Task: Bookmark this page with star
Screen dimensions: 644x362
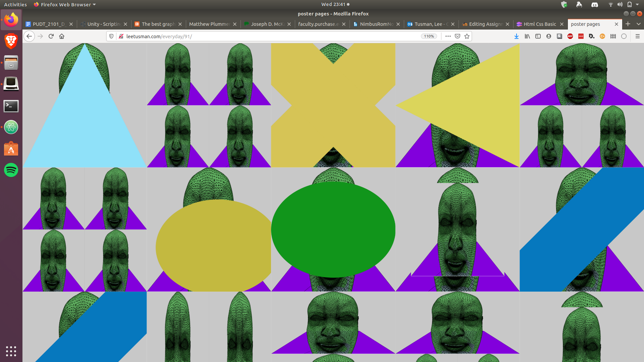Action: [467, 36]
